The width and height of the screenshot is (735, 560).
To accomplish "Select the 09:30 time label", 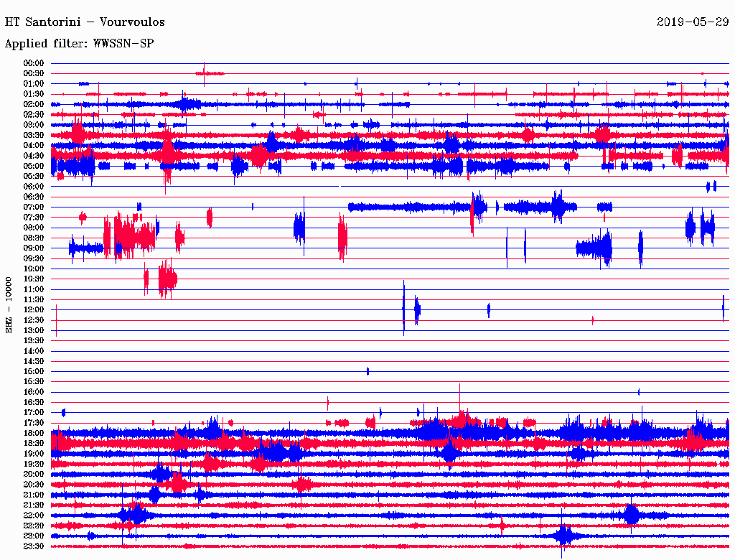I will click(34, 258).
